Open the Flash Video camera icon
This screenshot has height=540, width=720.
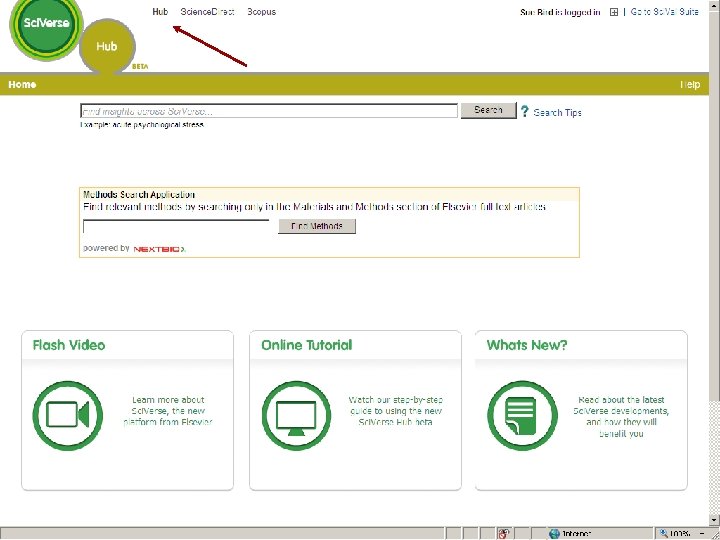click(68, 415)
